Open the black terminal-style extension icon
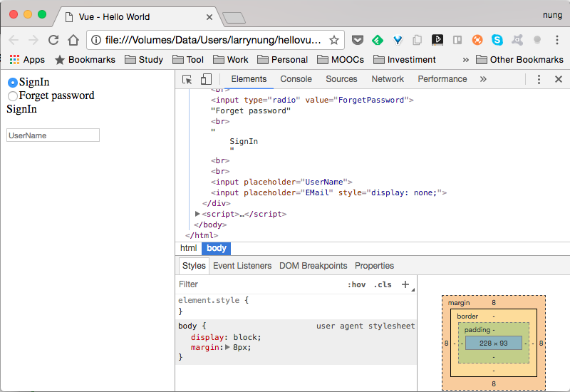Image resolution: width=570 pixels, height=392 pixels. click(437, 40)
